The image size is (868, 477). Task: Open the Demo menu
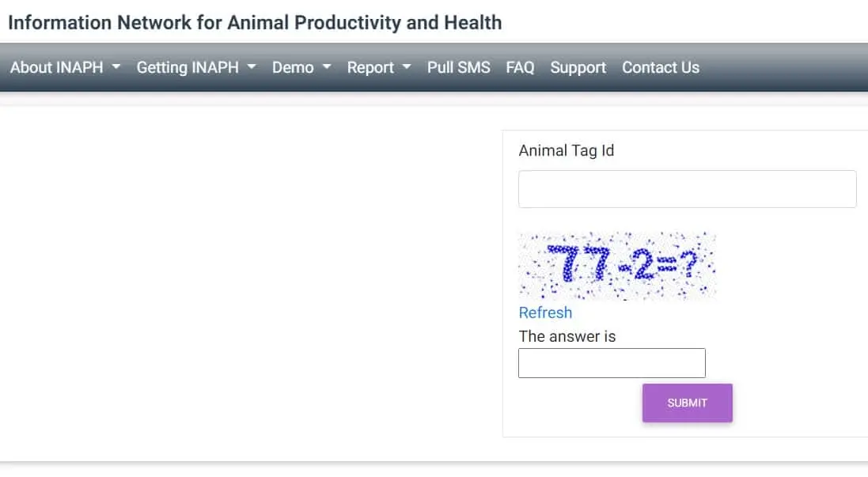point(293,68)
